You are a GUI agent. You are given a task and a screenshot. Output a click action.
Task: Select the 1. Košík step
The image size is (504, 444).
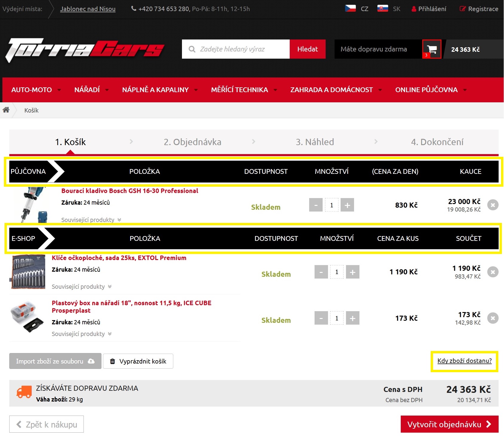[x=70, y=142]
